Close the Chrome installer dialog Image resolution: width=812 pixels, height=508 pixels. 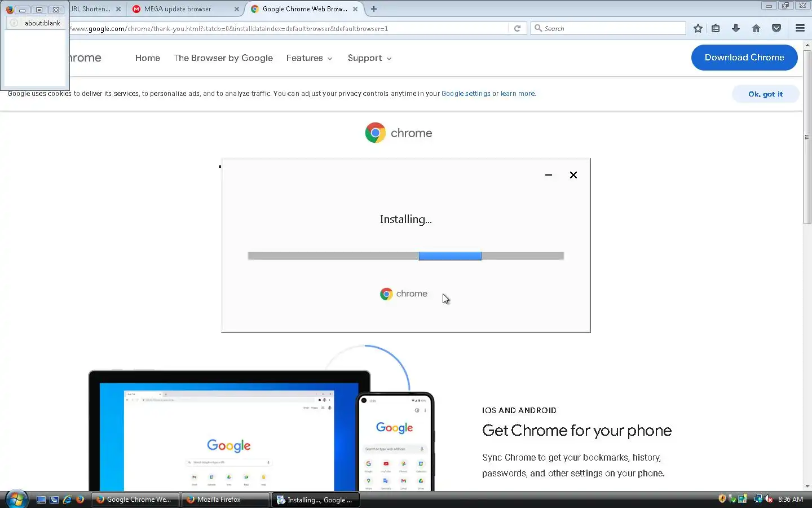pyautogui.click(x=573, y=175)
